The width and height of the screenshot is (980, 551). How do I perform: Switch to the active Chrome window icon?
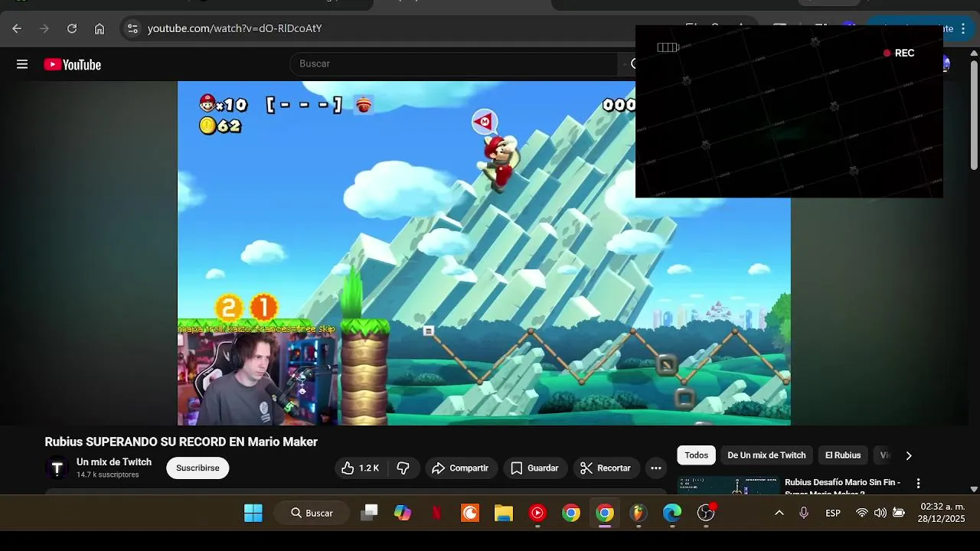[605, 513]
